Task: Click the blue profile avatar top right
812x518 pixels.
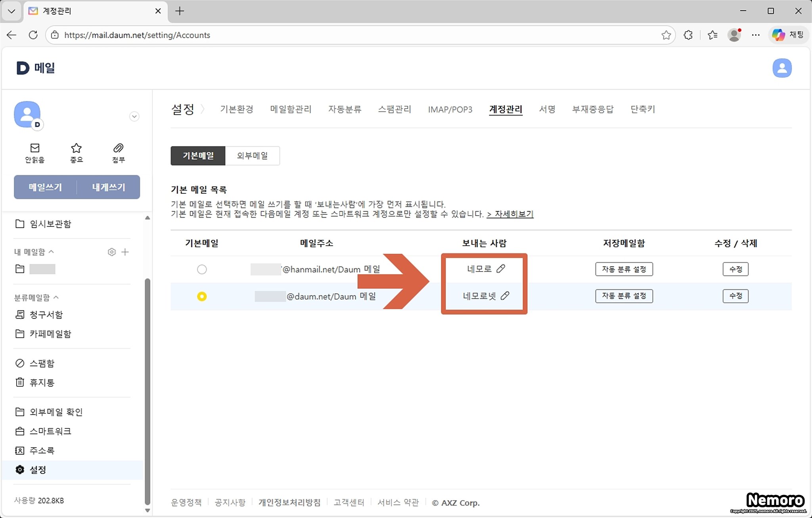Action: pyautogui.click(x=781, y=68)
